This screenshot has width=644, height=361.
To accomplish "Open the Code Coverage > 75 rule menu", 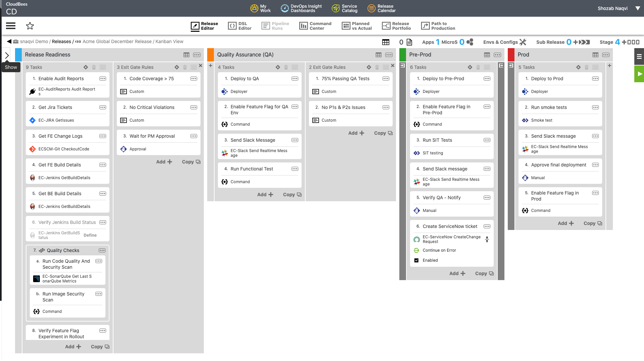I will pyautogui.click(x=194, y=79).
